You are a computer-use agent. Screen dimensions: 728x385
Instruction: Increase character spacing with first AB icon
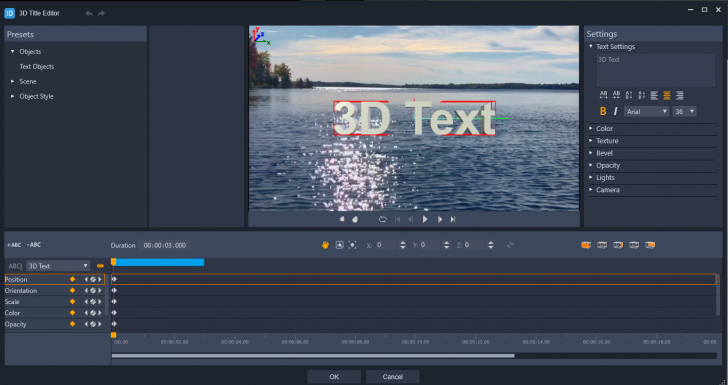tap(603, 95)
